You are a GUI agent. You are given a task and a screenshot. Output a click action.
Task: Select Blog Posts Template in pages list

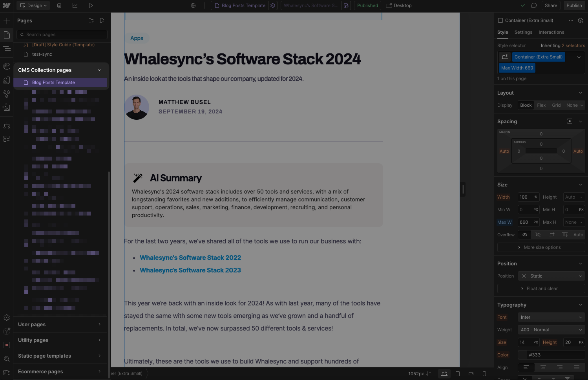tap(60, 82)
